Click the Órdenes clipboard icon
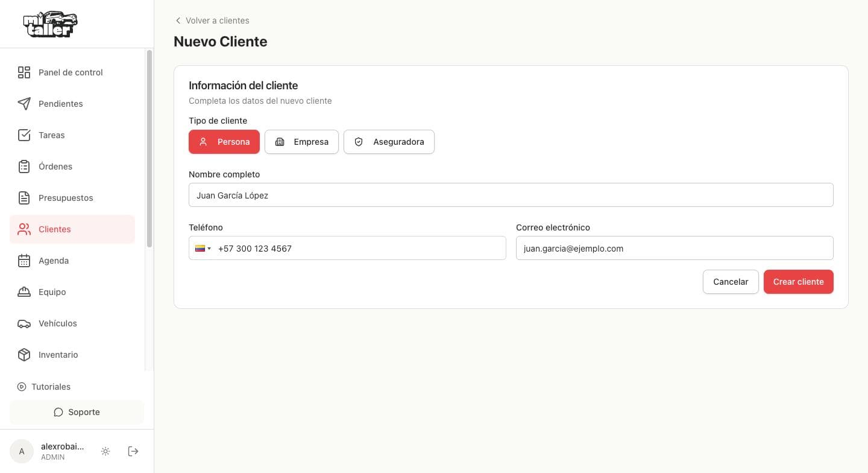 click(x=24, y=167)
